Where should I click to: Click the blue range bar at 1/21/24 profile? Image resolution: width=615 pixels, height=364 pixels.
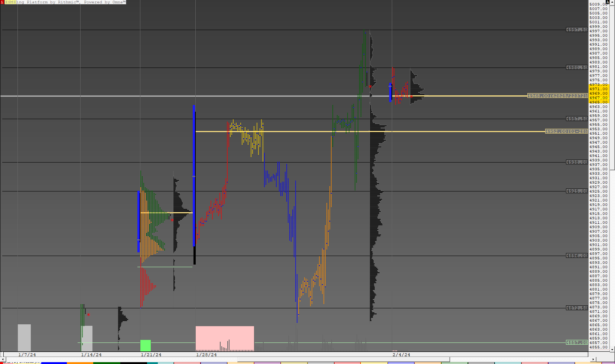139,222
